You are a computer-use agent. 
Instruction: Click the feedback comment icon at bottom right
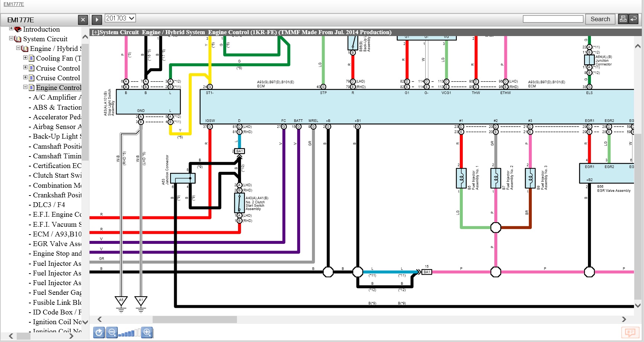pos(630,332)
